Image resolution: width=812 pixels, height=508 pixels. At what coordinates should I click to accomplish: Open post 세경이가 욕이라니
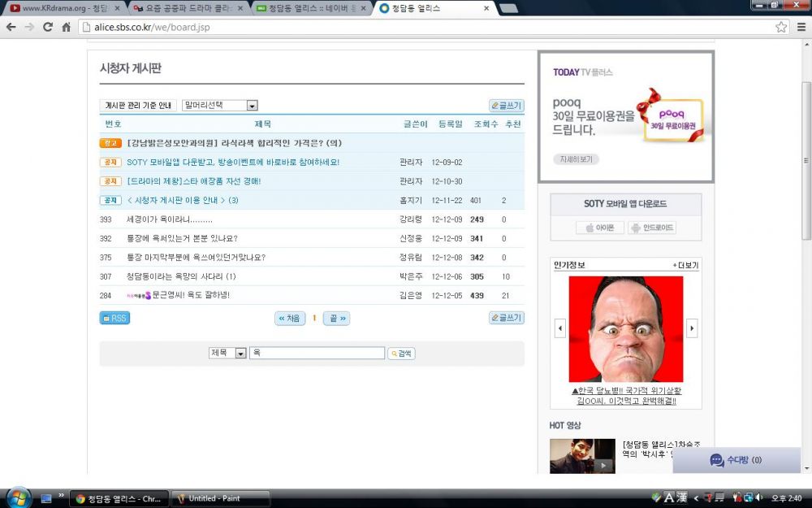tap(170, 219)
